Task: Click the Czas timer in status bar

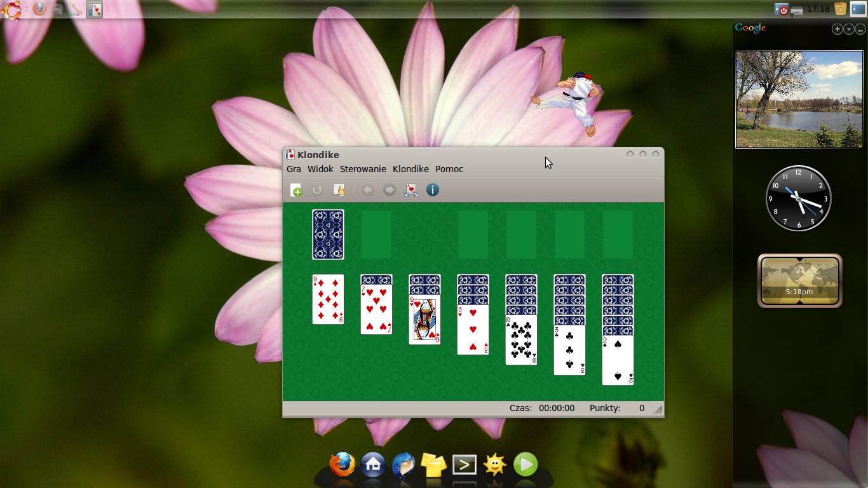Action: tap(542, 408)
